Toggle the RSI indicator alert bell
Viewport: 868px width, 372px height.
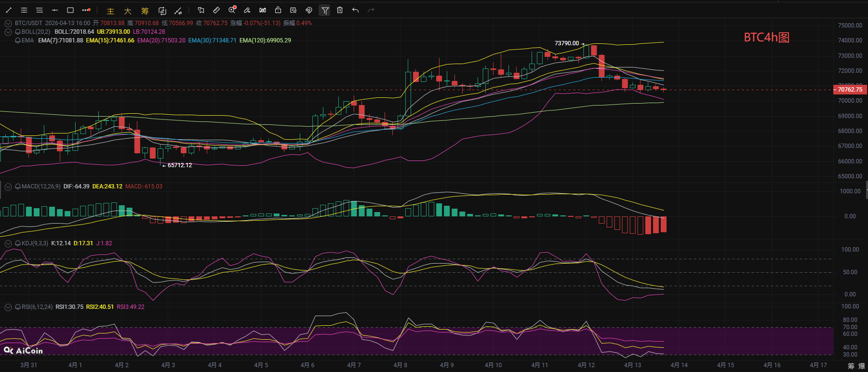18,307
